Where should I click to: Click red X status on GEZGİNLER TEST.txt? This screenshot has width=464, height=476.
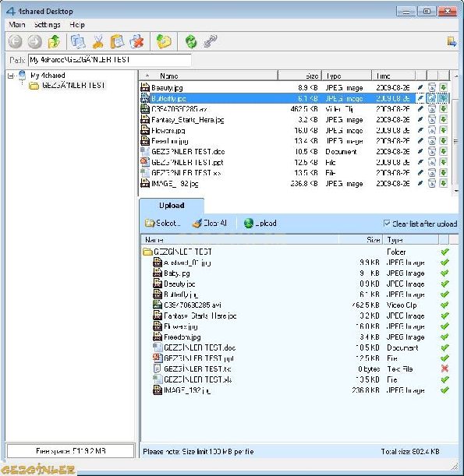[445, 368]
